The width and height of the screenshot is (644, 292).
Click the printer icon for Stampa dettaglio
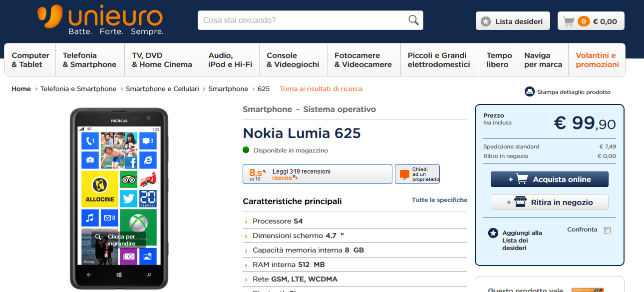[529, 91]
